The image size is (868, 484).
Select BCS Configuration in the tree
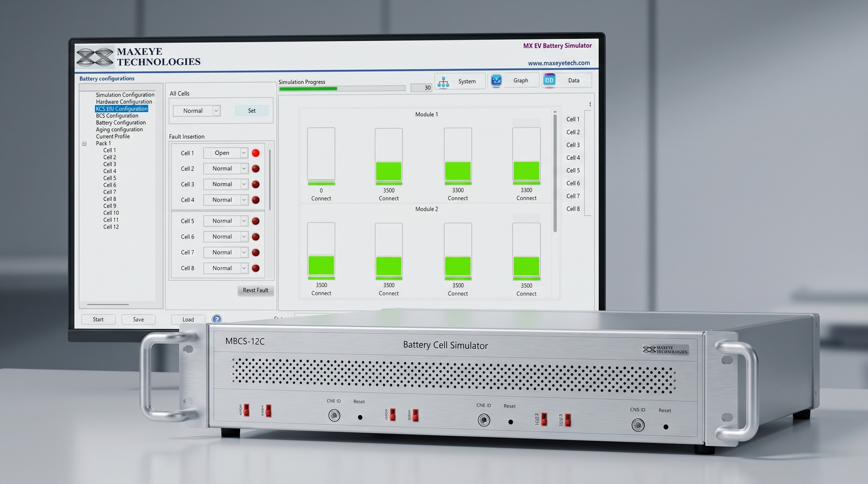[x=117, y=116]
